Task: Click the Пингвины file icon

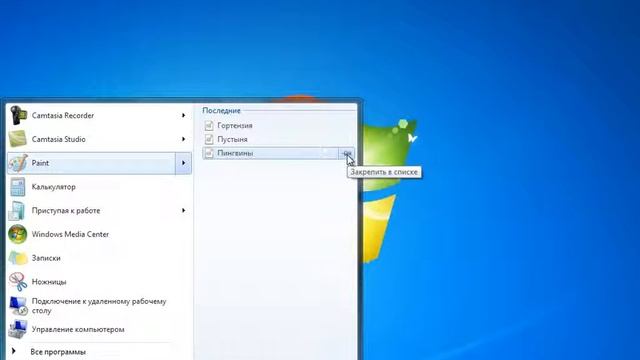Action: tap(209, 153)
